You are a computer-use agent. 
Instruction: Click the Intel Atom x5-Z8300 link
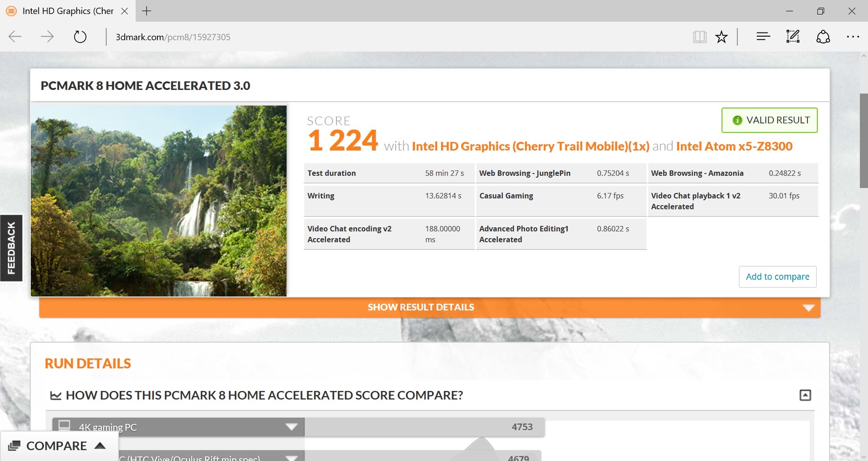734,146
